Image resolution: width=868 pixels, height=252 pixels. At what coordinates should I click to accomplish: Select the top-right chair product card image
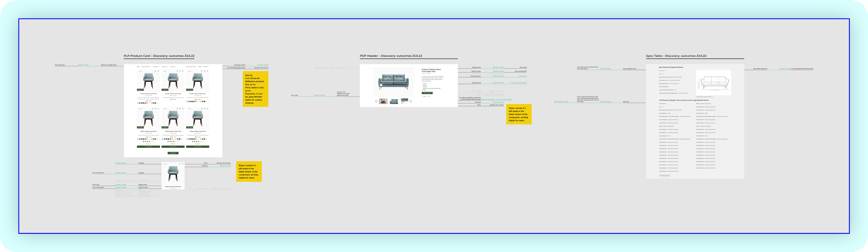point(198,81)
